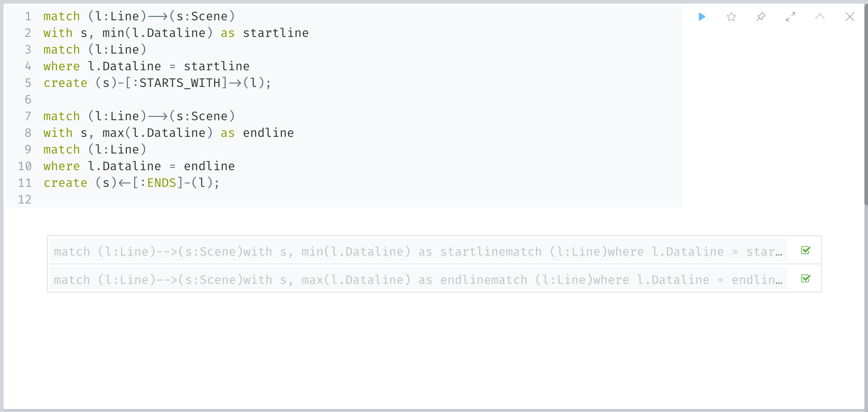Place cursor on line 11 ENDS create statement
This screenshot has height=412, width=868.
click(131, 183)
